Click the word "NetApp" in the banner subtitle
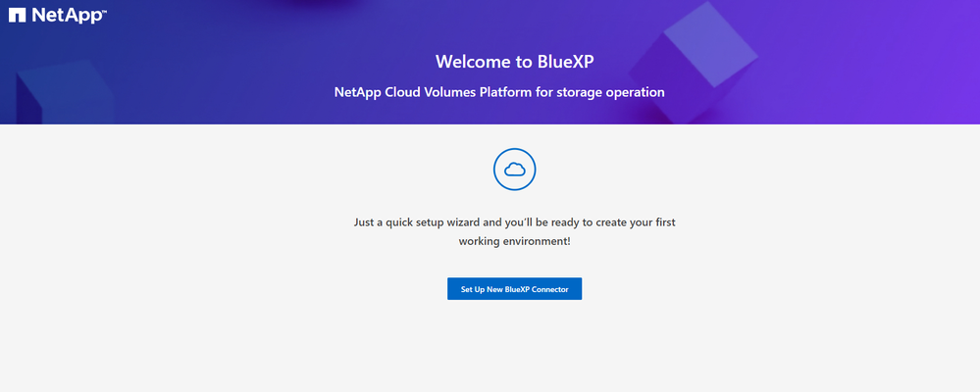The width and height of the screenshot is (980, 392). click(359, 92)
